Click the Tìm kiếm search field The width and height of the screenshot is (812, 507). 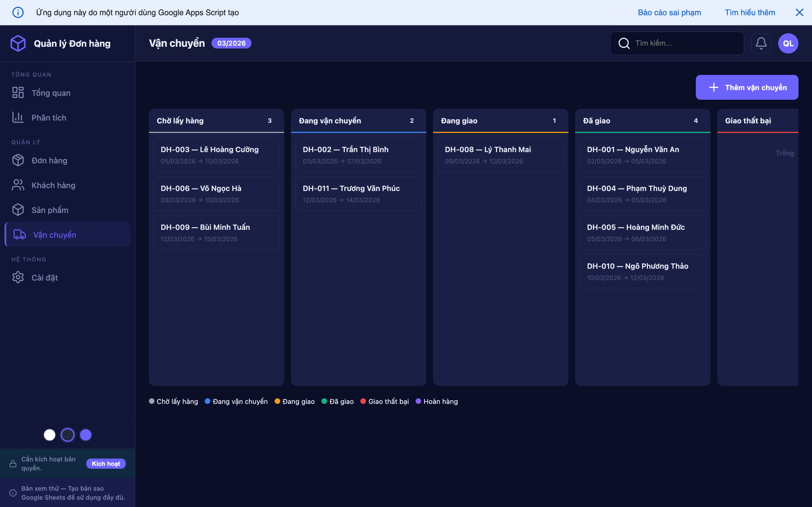pyautogui.click(x=677, y=43)
